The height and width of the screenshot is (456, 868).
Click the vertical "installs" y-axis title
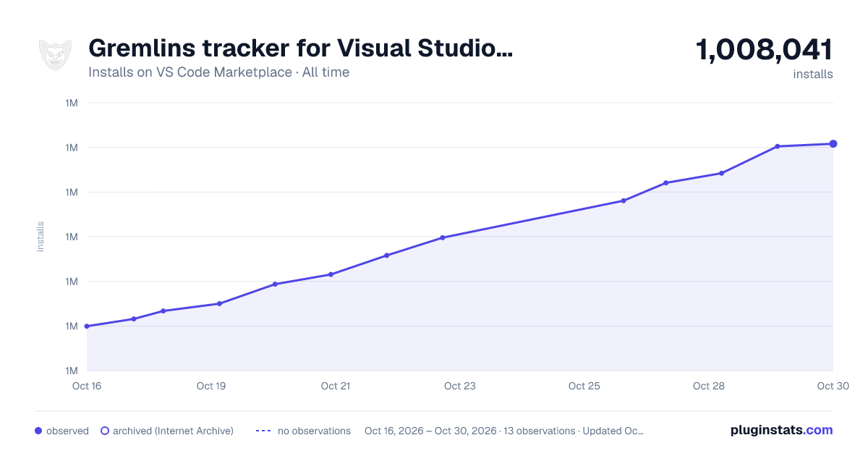(41, 237)
